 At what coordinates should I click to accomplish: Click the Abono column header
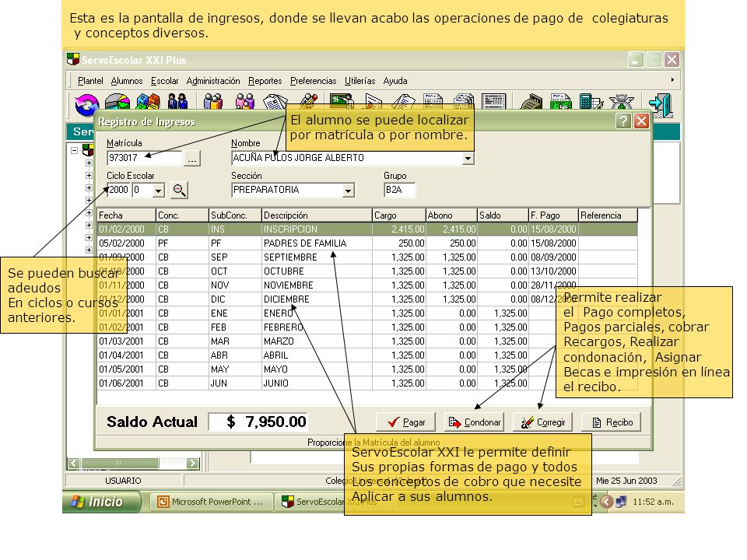[x=451, y=215]
